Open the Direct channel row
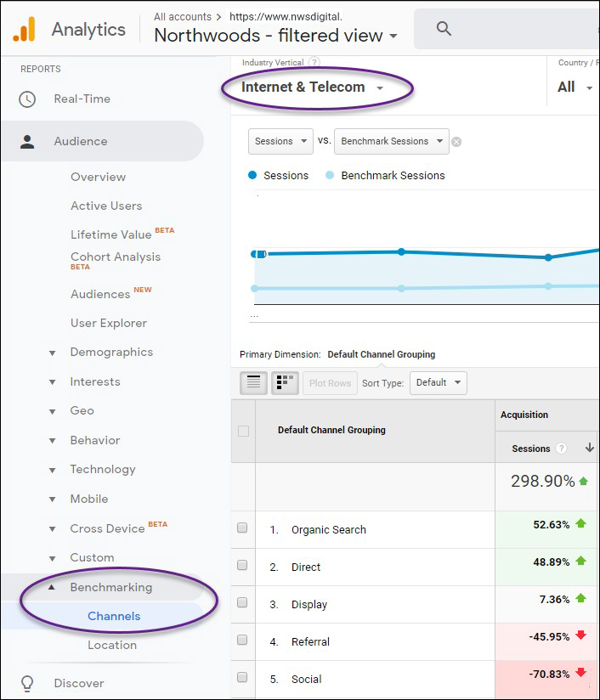 (x=306, y=567)
